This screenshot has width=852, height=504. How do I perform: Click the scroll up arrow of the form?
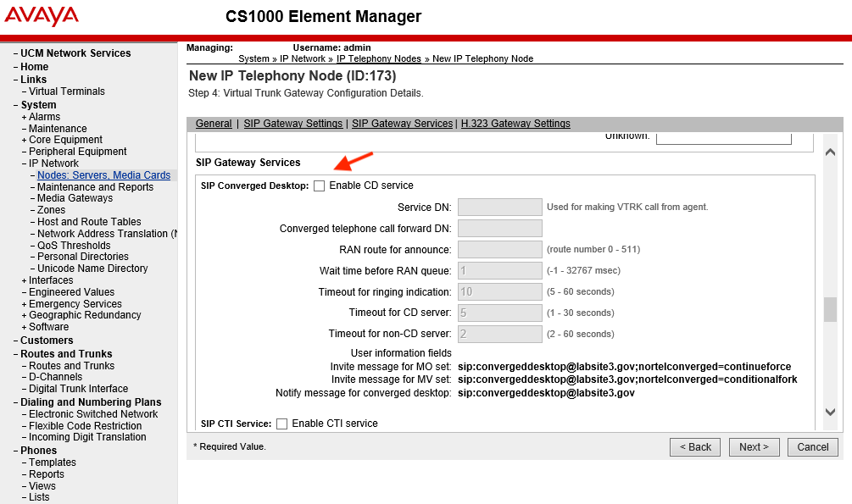click(x=830, y=152)
